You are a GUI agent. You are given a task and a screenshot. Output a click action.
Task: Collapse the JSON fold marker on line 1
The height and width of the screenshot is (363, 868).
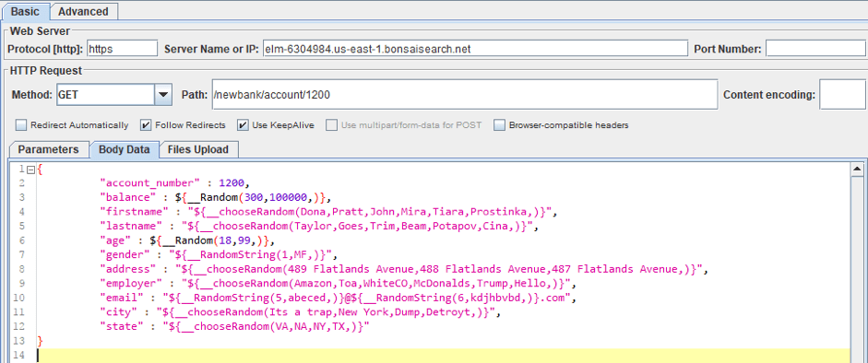[x=31, y=170]
